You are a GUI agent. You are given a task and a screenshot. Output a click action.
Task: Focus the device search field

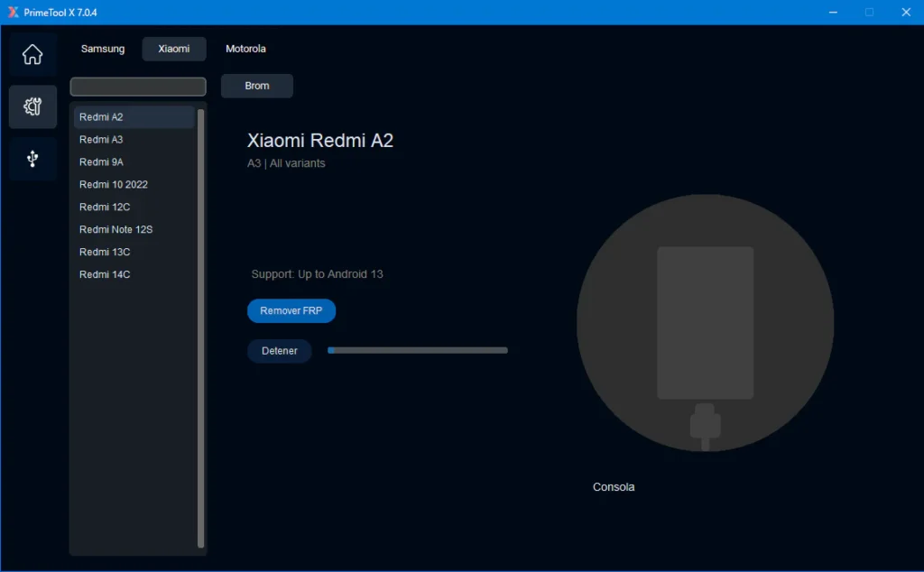[x=138, y=87]
